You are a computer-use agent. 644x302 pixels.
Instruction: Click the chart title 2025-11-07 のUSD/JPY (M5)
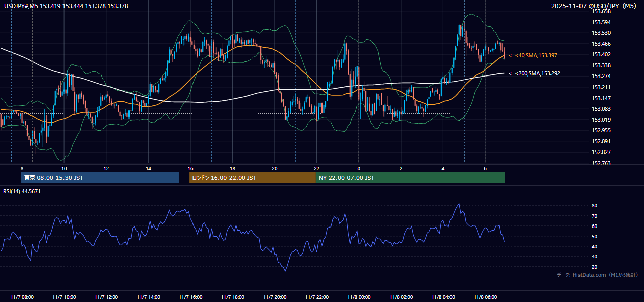(595, 6)
